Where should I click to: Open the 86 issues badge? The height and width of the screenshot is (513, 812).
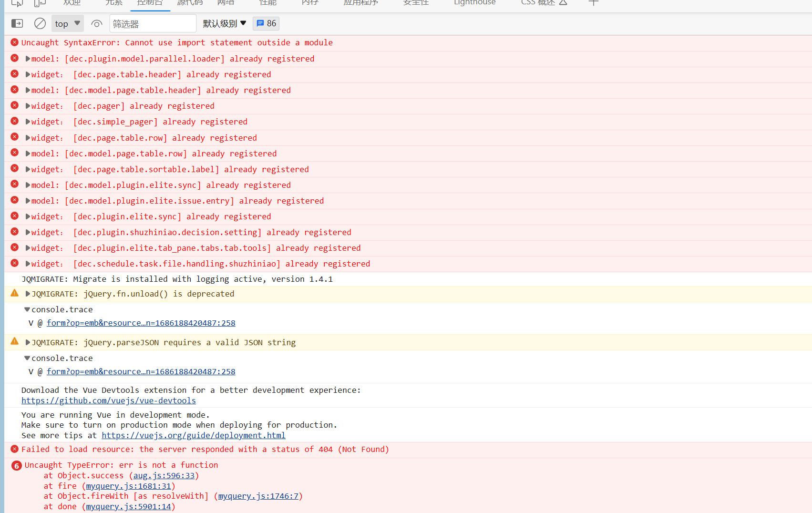tap(266, 23)
